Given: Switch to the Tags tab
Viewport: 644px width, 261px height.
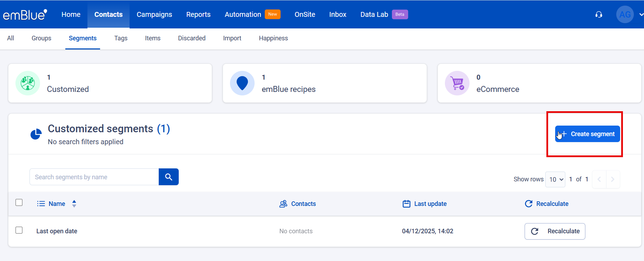Looking at the screenshot, I should pos(121,38).
